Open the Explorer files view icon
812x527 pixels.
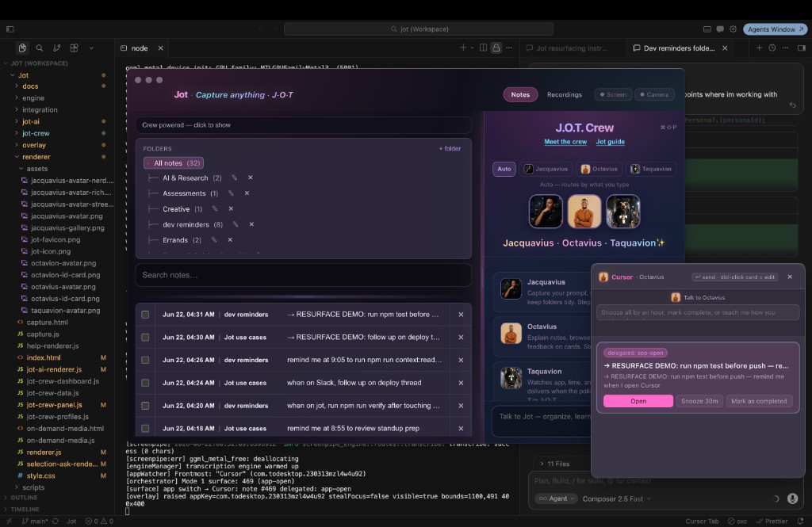coord(22,48)
